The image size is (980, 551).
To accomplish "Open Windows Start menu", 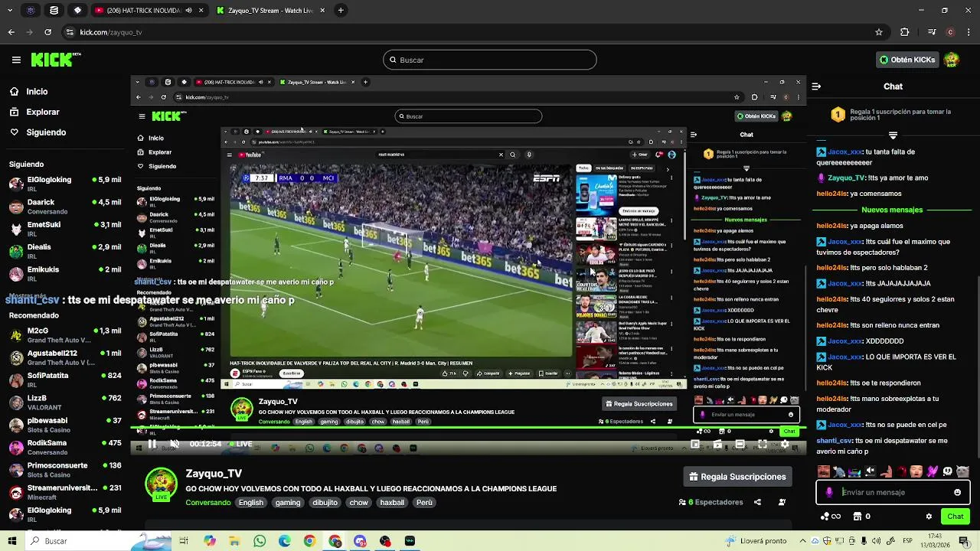I will (11, 541).
